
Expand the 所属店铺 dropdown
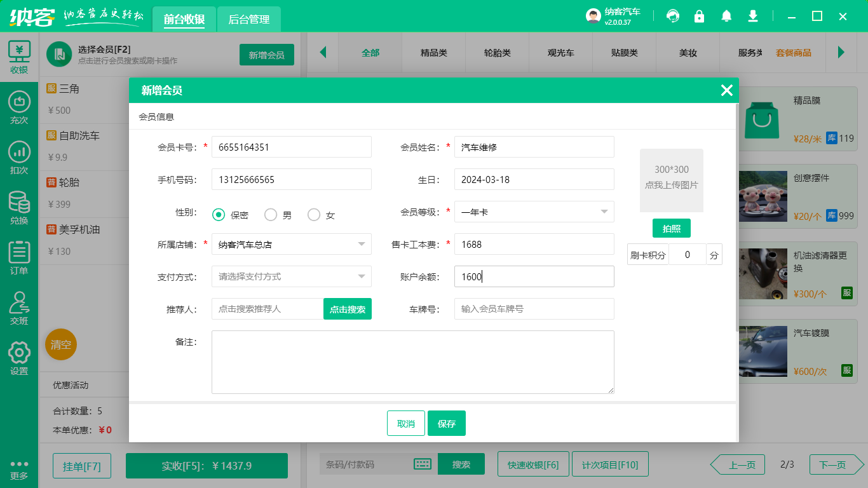(x=291, y=244)
